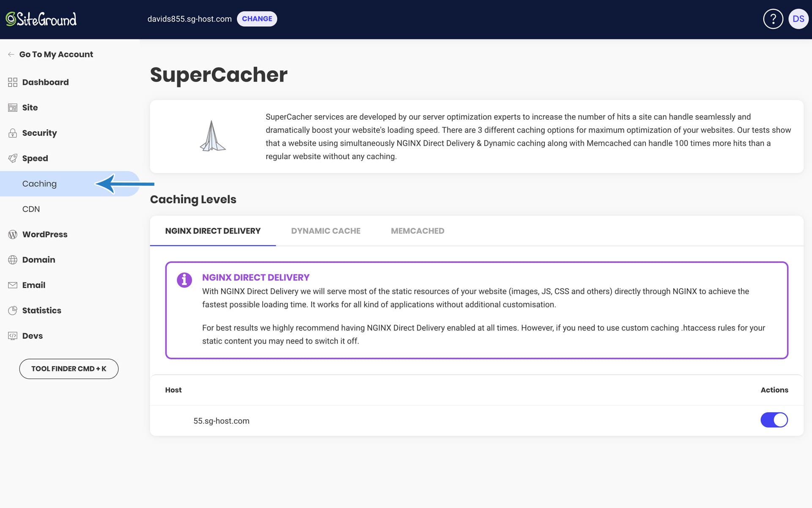Disable NGINX Direct Delivery for 55.sg-host.com
812x508 pixels.
point(774,420)
